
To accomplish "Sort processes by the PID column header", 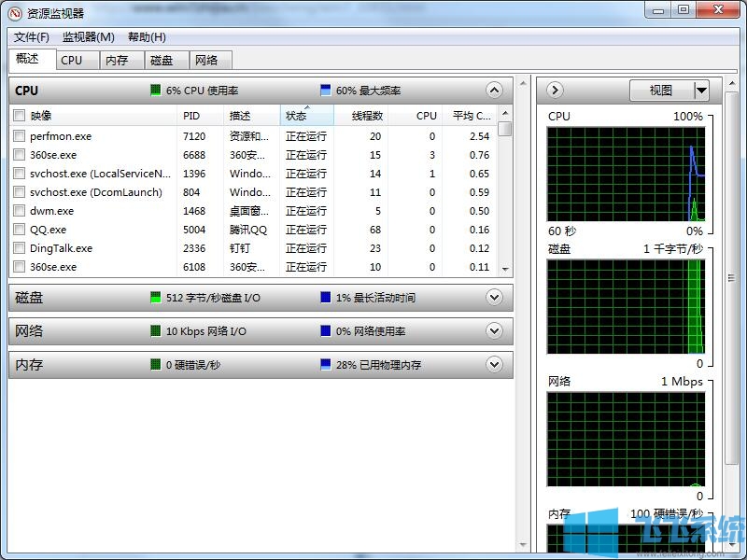I will 193,116.
